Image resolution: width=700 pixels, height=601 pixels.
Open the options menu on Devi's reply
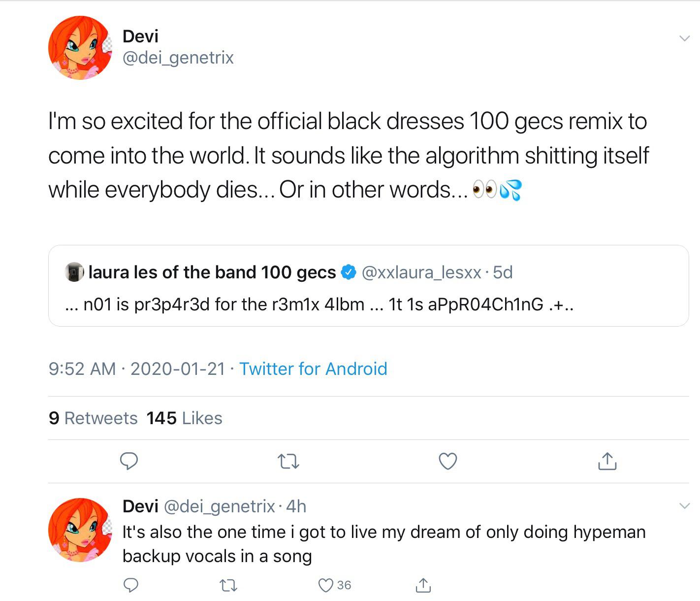click(x=684, y=506)
